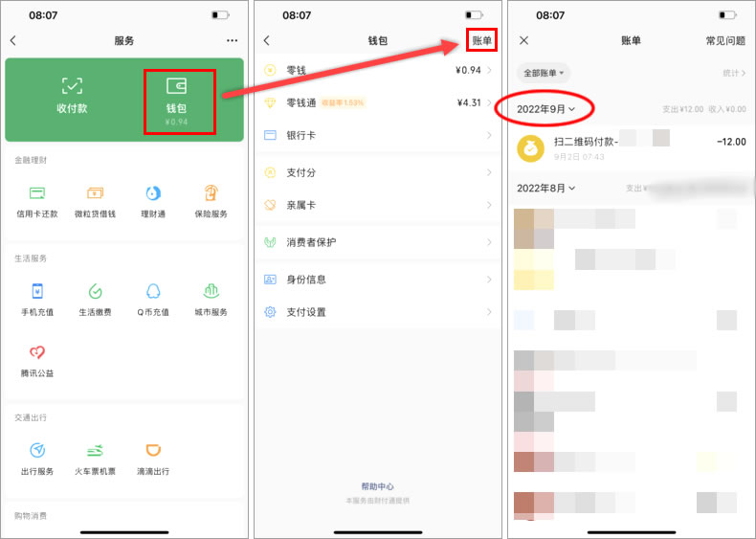The image size is (756, 539).
Task: Tap the 交通出行 section heading
Action: (31, 417)
